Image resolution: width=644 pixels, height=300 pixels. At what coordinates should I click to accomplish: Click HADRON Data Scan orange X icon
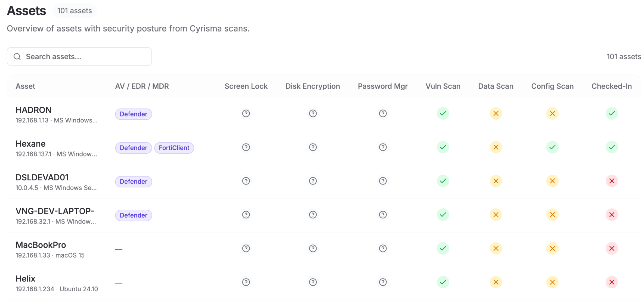coord(496,113)
